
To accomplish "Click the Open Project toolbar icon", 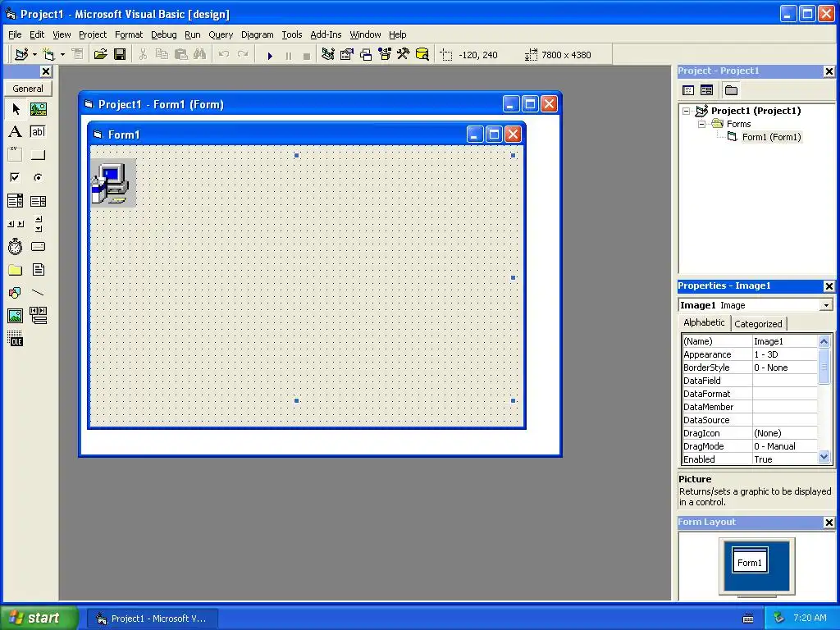I will pyautogui.click(x=100, y=55).
